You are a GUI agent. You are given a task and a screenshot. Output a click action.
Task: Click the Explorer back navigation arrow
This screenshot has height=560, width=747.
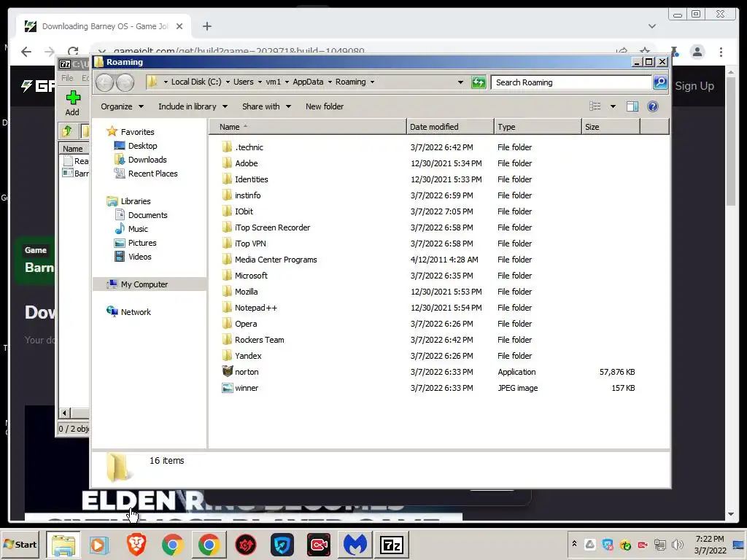(104, 83)
